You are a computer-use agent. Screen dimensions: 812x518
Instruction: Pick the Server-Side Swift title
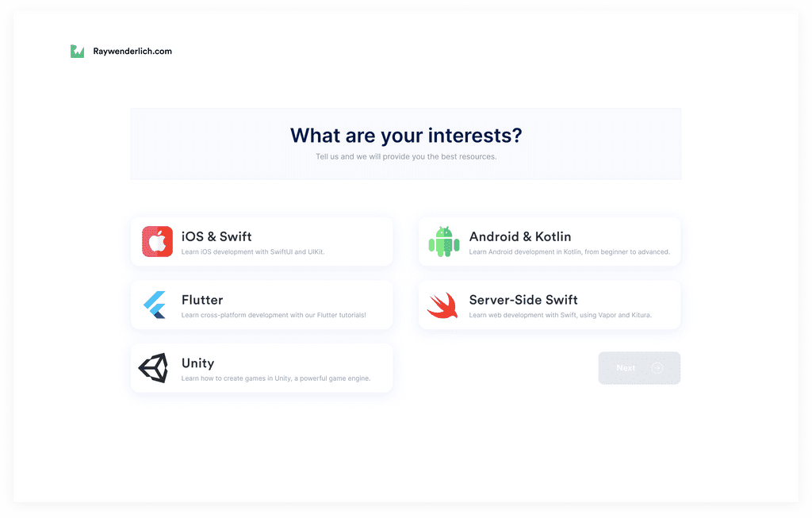523,300
